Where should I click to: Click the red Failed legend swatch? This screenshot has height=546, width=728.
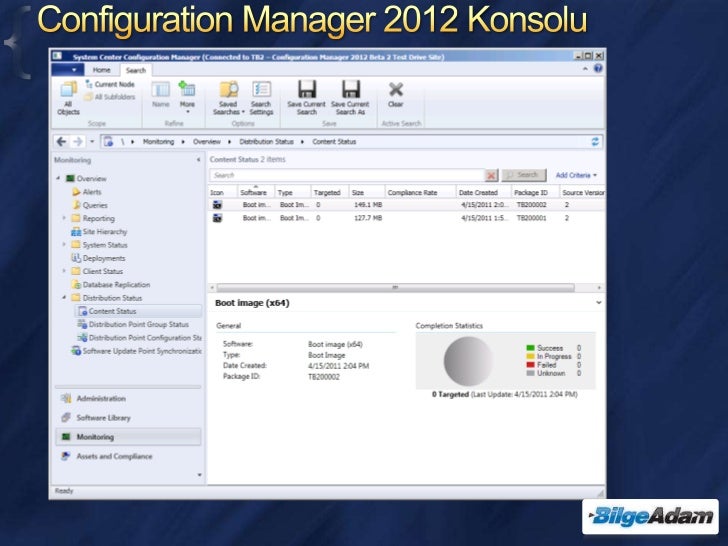[x=530, y=364]
